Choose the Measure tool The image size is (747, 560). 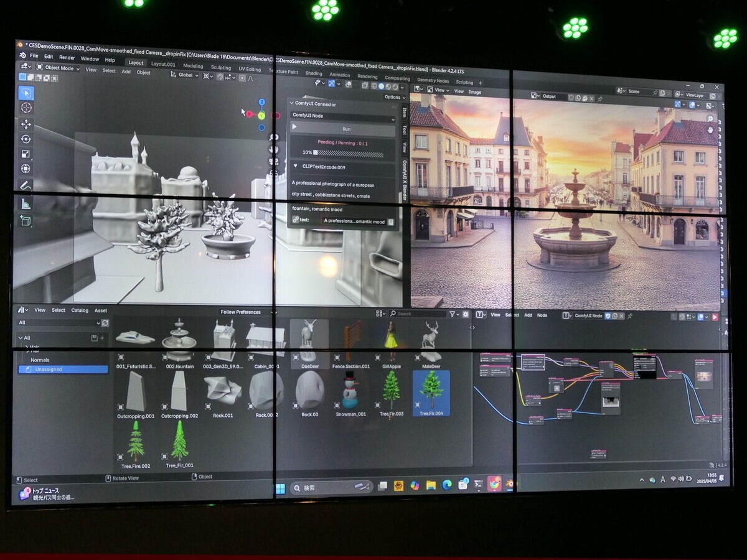tap(26, 203)
